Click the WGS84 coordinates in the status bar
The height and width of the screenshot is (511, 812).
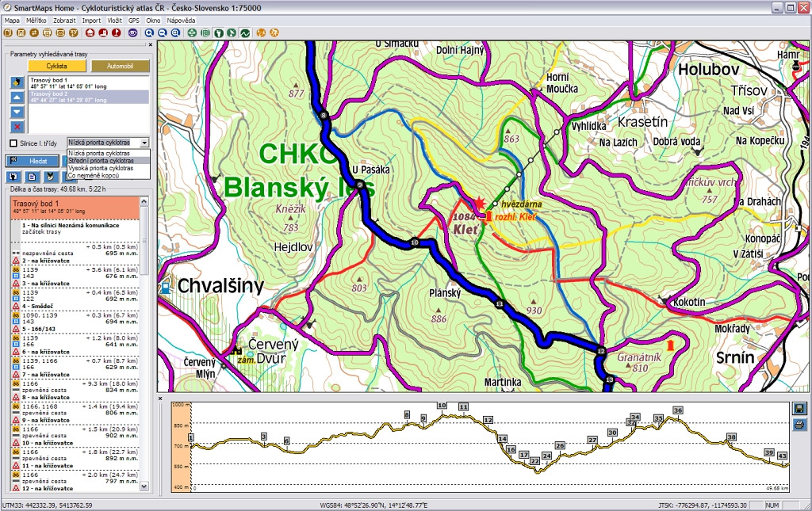374,505
